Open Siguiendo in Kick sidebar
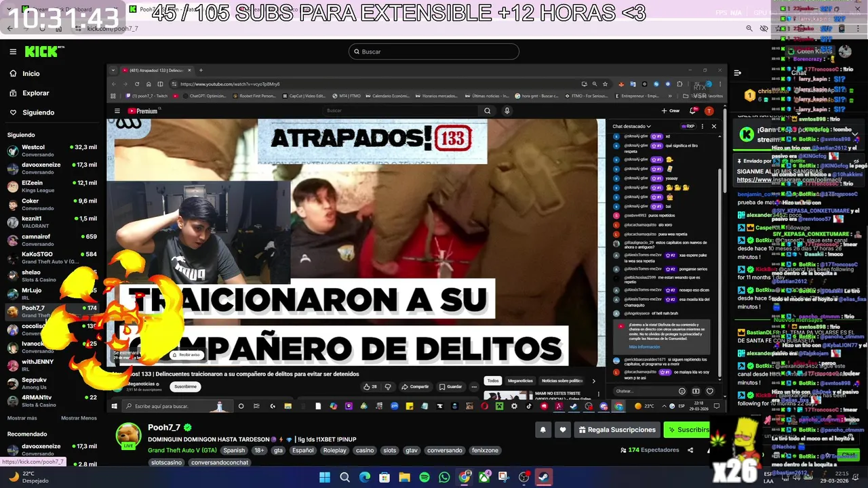868x488 pixels. click(38, 113)
